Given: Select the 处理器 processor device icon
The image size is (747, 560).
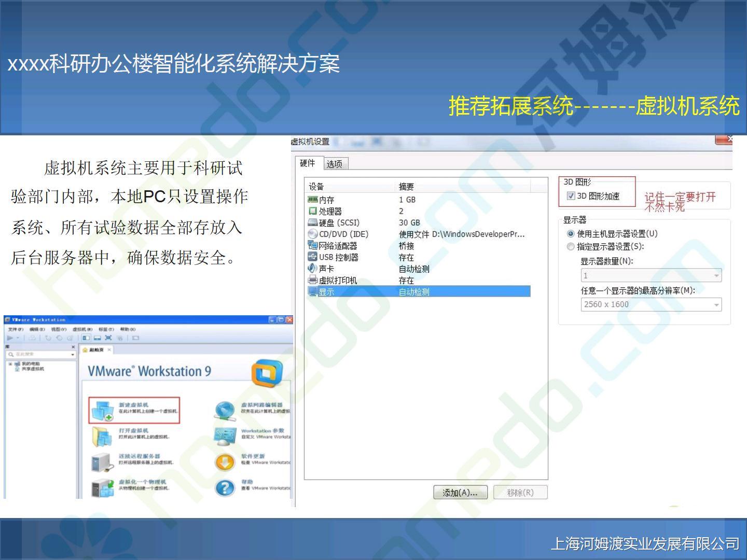Looking at the screenshot, I should [x=312, y=211].
